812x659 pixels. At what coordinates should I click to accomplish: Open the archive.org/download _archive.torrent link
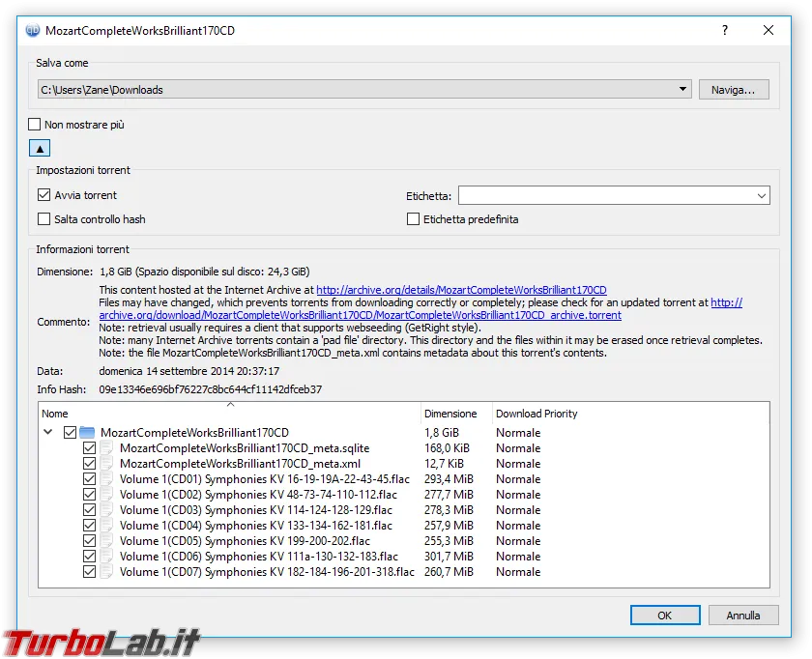360,315
